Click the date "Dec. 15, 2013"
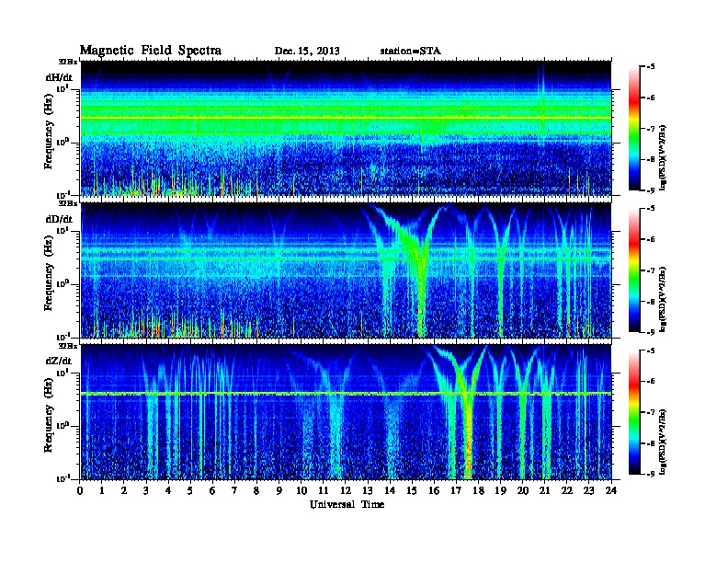Screen dimensions: 728x563 pyautogui.click(x=307, y=52)
